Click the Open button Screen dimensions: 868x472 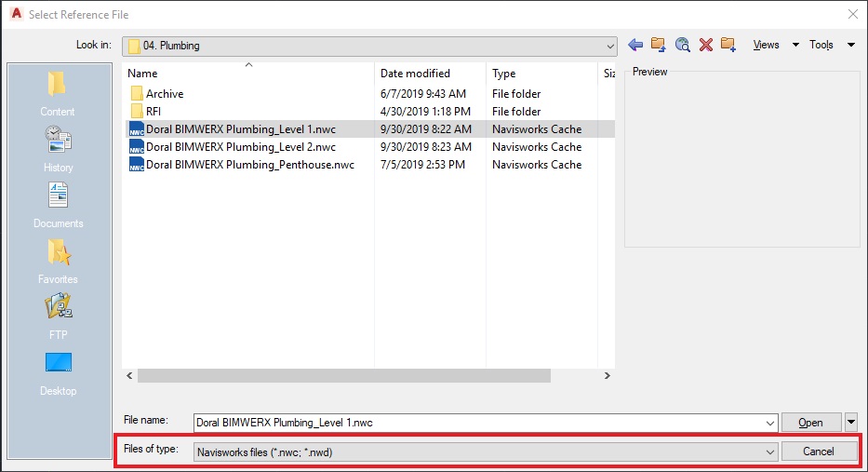[x=810, y=422]
